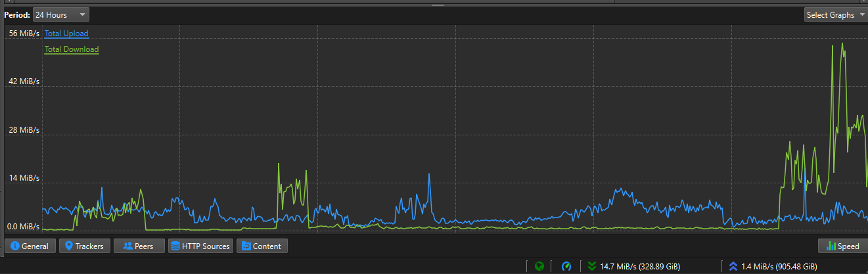Image resolution: width=868 pixels, height=274 pixels.
Task: Click the blue upload arrows status icon
Action: (x=733, y=266)
